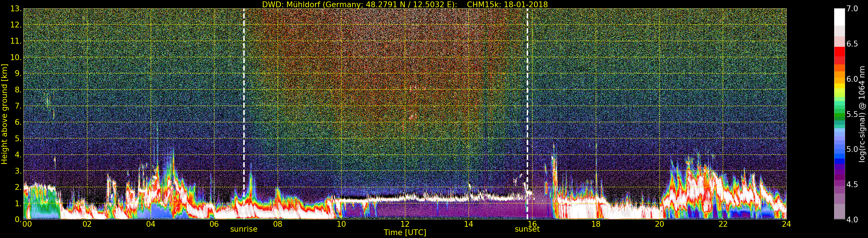Screen dimensions: 868x238
Task: Click the height axis tick label 13
Action: click(x=16, y=9)
